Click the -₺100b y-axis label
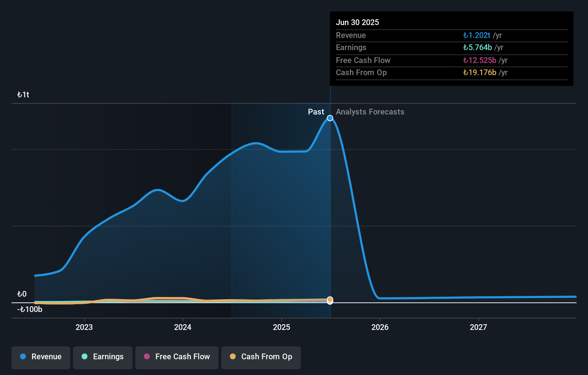This screenshot has width=588, height=375. [30, 309]
